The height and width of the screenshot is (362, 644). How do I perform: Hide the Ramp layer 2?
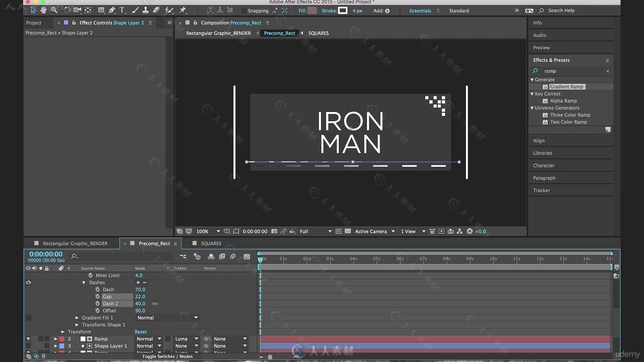(x=29, y=339)
